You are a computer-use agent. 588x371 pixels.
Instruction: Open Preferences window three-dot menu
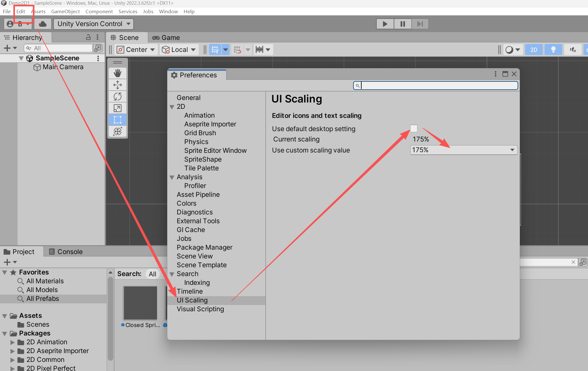coord(496,74)
